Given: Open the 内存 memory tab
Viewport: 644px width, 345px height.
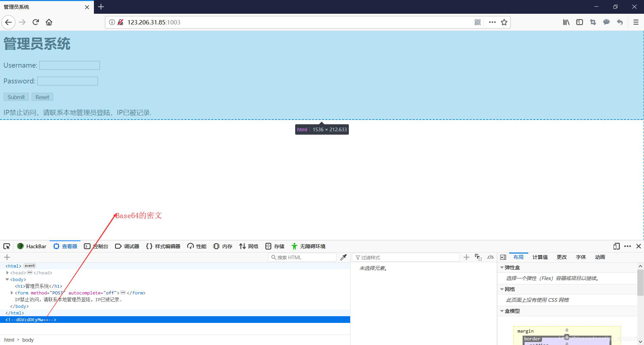Looking at the screenshot, I should [223, 246].
